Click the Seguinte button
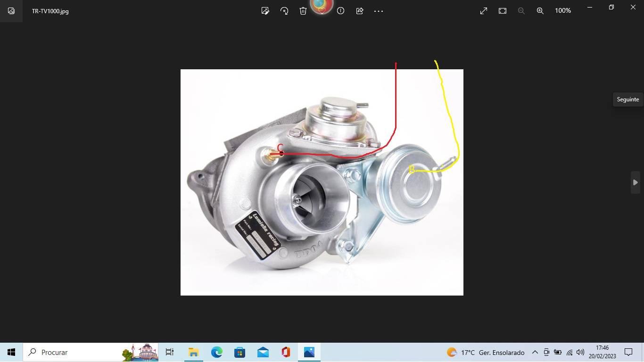 click(627, 99)
